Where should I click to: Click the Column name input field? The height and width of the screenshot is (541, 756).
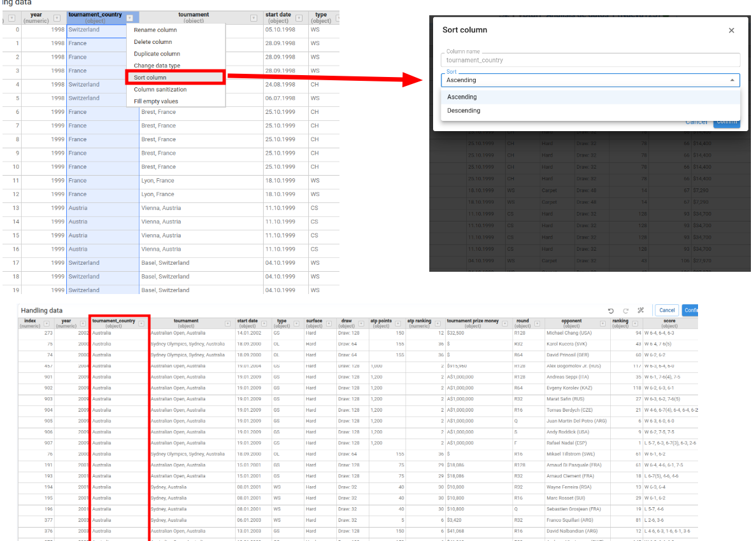[590, 60]
